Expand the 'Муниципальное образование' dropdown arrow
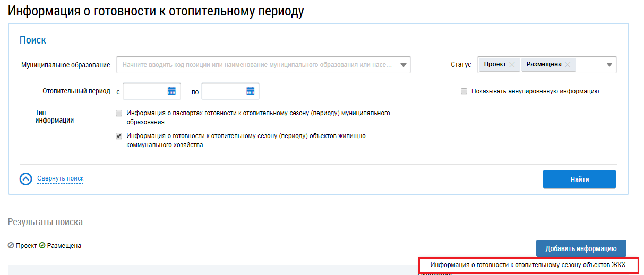Viewport: 644px width, 275px height. [403, 65]
